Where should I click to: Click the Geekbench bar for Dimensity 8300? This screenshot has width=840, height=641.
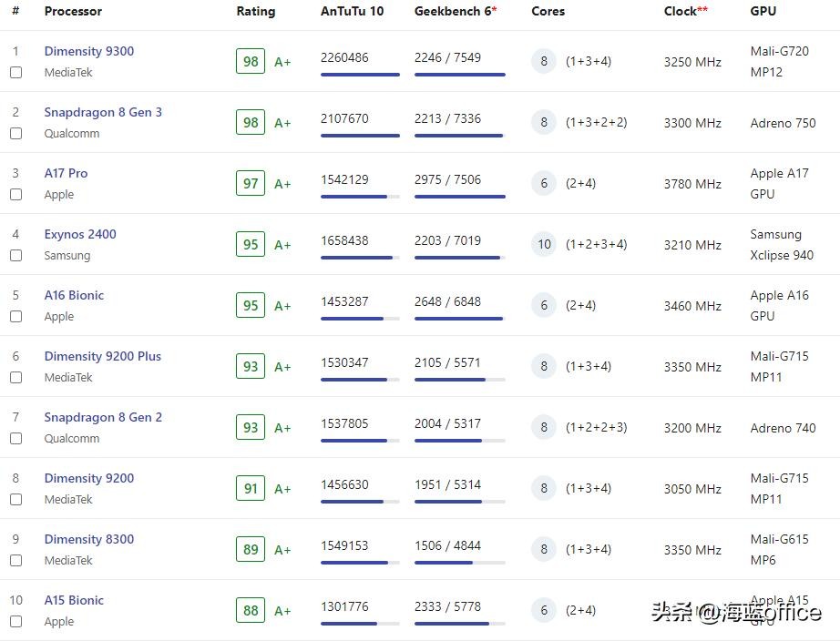(459, 563)
